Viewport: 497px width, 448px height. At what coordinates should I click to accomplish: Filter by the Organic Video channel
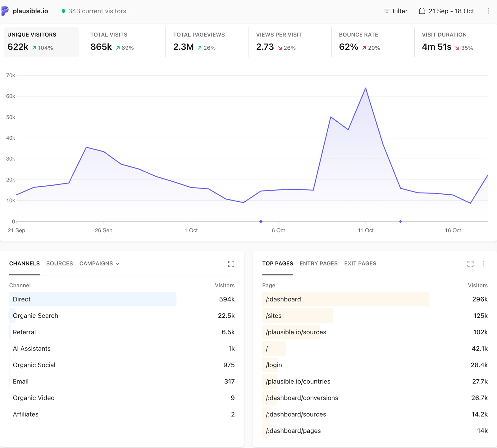[x=122, y=398]
